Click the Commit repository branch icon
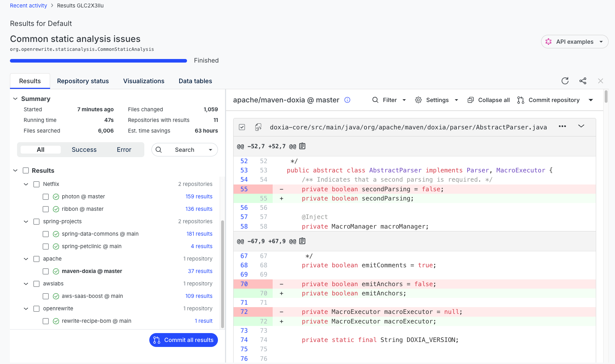This screenshot has width=615, height=364. click(x=520, y=100)
